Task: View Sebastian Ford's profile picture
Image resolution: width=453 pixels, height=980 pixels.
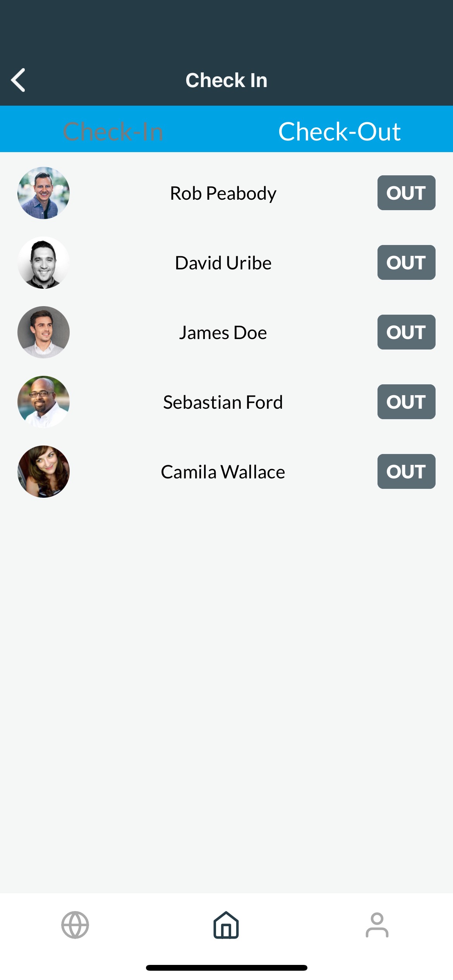Action: (43, 402)
